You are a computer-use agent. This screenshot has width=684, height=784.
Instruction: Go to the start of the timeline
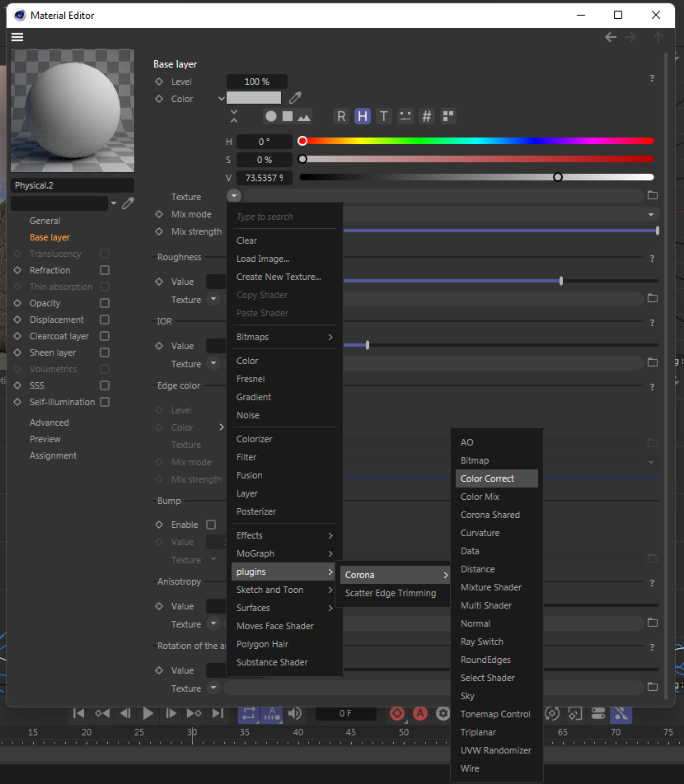[78, 713]
